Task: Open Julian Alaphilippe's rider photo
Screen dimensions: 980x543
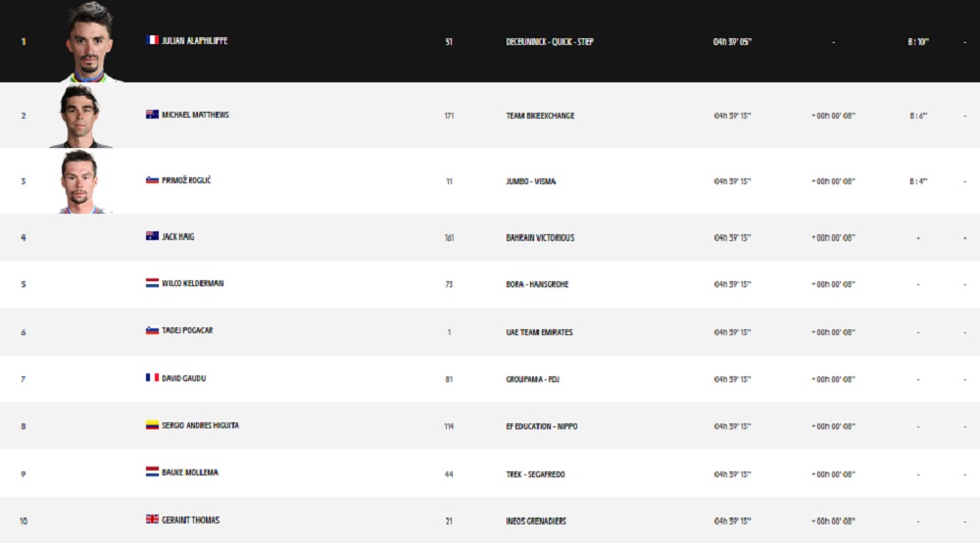Action: (x=90, y=41)
